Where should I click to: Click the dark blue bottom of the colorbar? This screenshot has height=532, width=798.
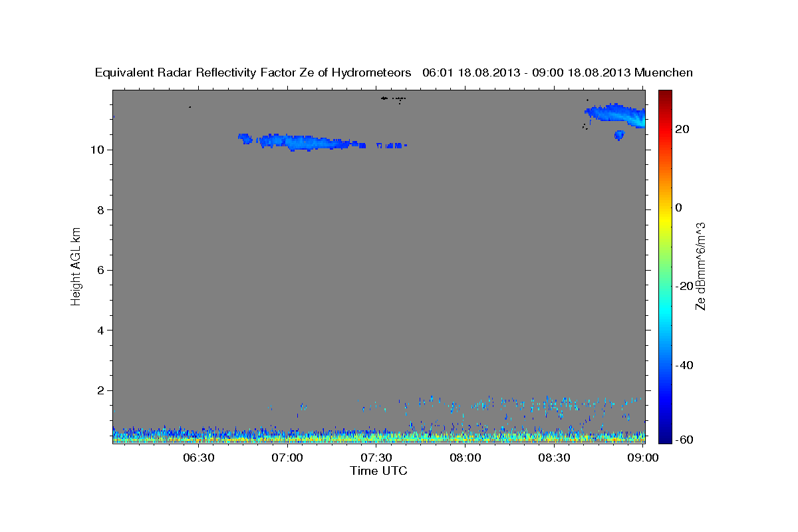(665, 436)
